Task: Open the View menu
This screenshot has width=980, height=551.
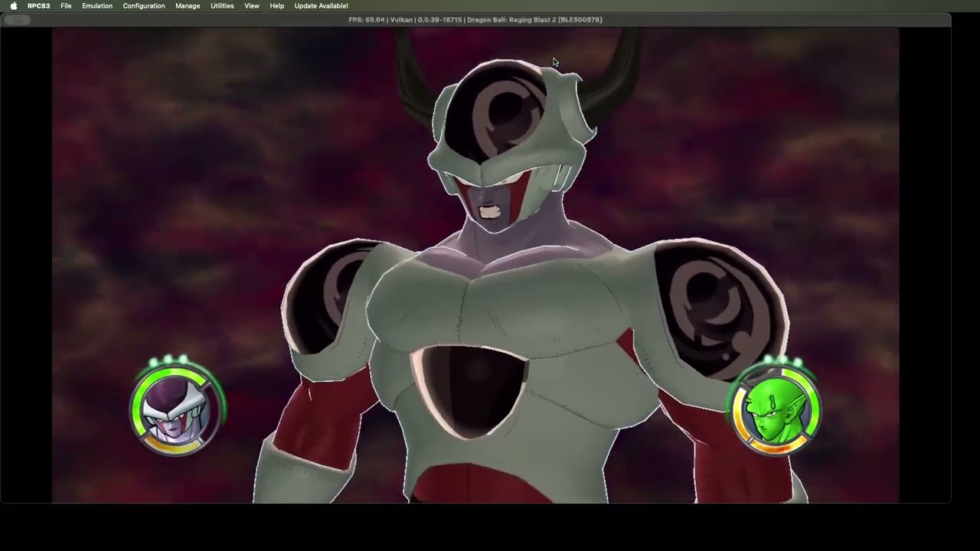Action: [x=252, y=5]
